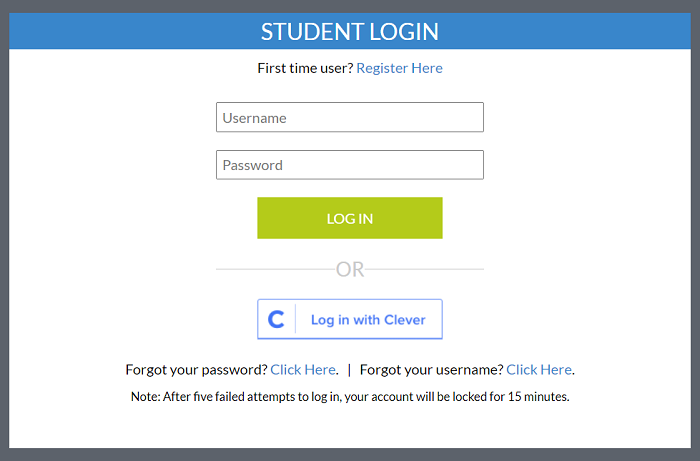
Task: Click the divider line right of OR
Action: point(424,269)
